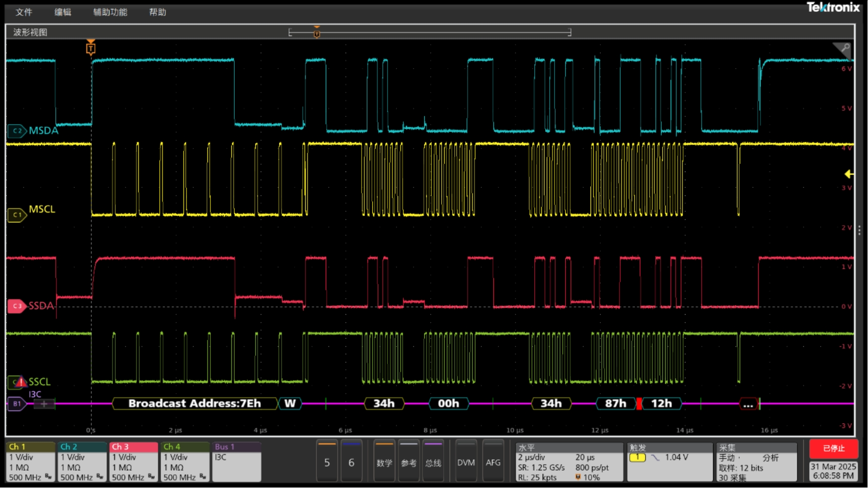The width and height of the screenshot is (868, 488).
Task: Select the C1 MSCL waveform handle
Action: [17, 215]
